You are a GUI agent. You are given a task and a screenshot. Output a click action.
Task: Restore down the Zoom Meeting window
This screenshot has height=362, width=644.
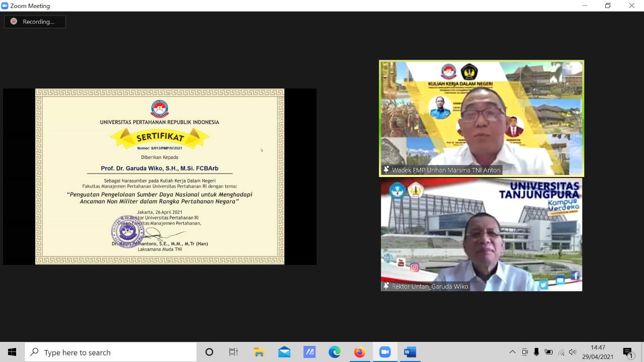608,6
